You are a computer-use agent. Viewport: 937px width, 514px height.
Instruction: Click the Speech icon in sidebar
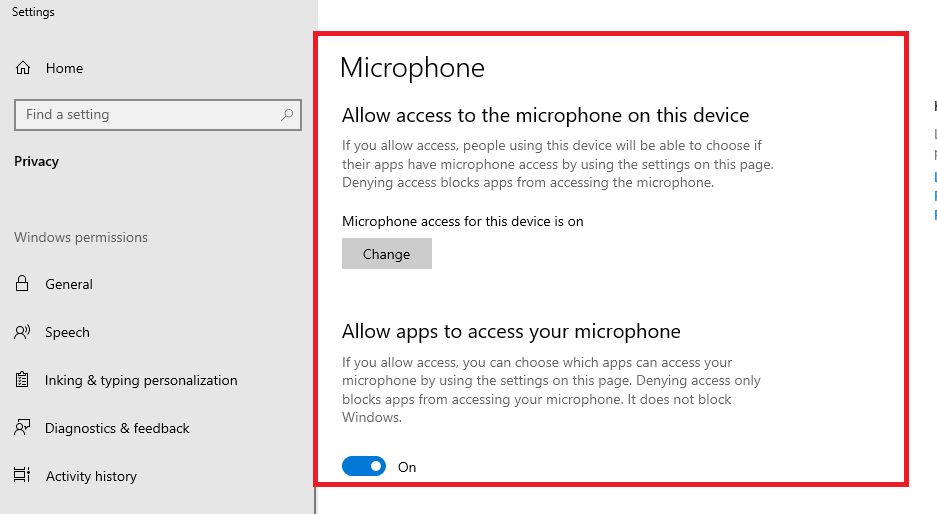click(x=22, y=332)
